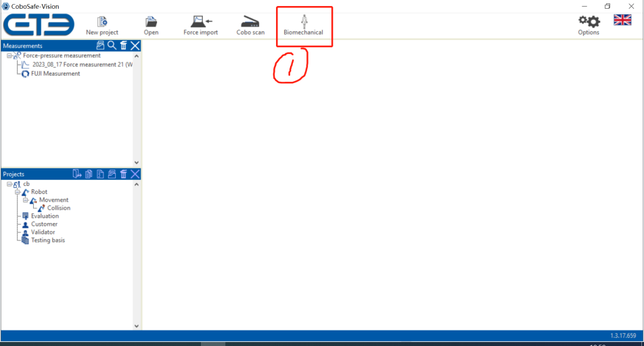The image size is (644, 346).
Task: Delete measurement using Measurements trash icon
Action: point(123,46)
